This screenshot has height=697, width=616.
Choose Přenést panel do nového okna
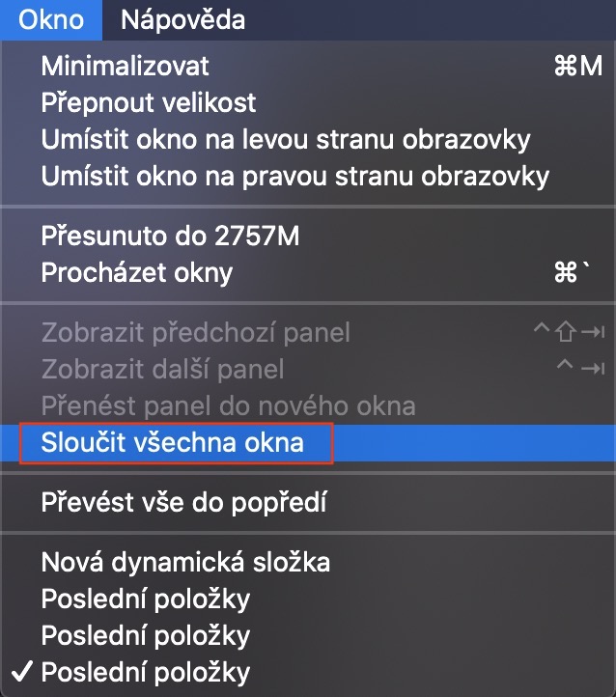228,405
